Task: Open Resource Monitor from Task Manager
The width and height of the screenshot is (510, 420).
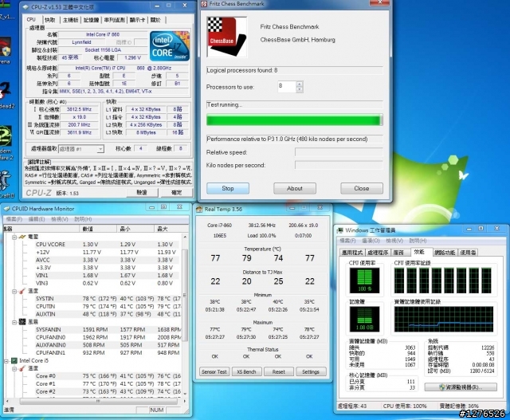Action: (461, 387)
